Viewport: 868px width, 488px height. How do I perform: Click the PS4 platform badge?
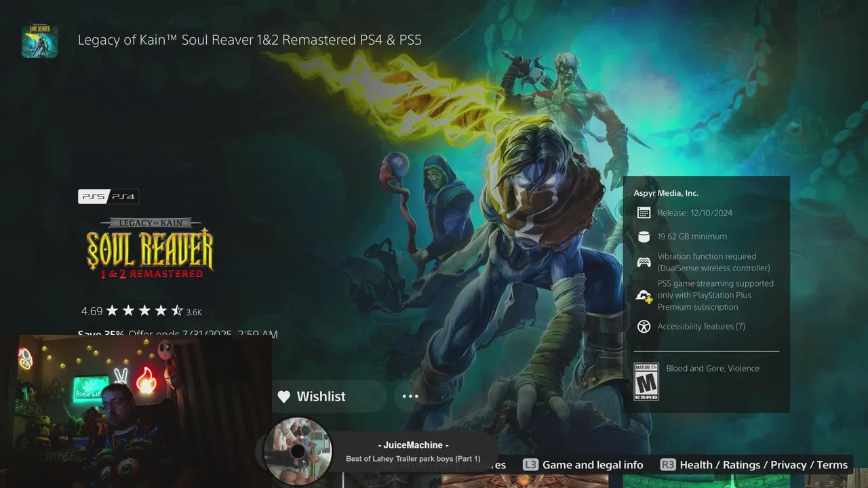coord(123,197)
